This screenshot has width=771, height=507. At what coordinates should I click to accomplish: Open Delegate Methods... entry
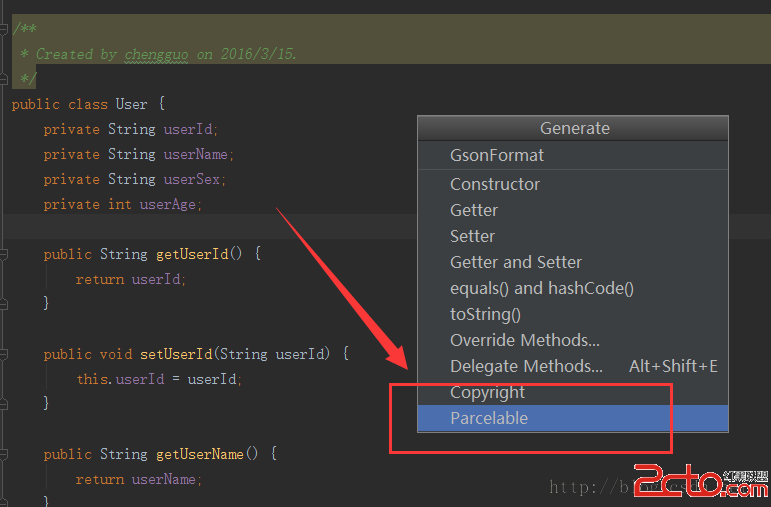(x=527, y=366)
